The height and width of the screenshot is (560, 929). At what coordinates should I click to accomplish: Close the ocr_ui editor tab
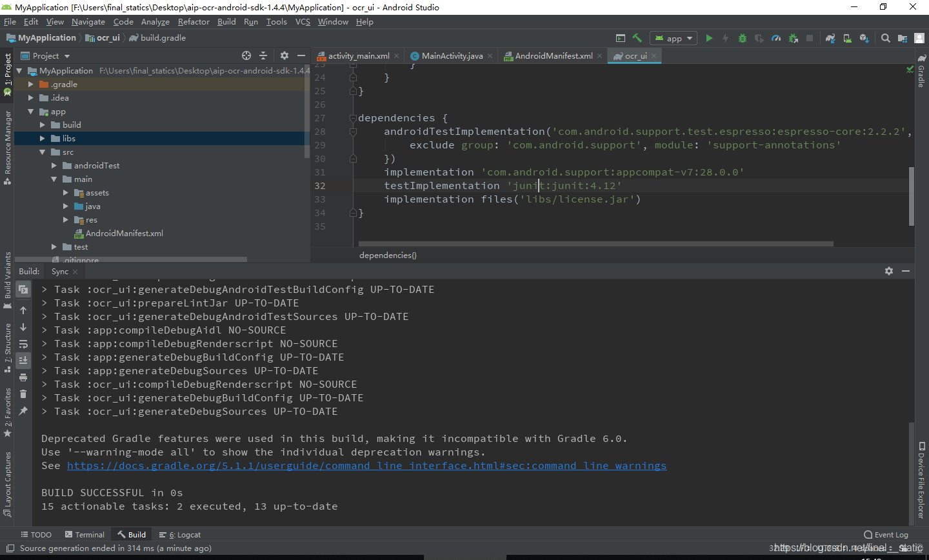pos(654,55)
